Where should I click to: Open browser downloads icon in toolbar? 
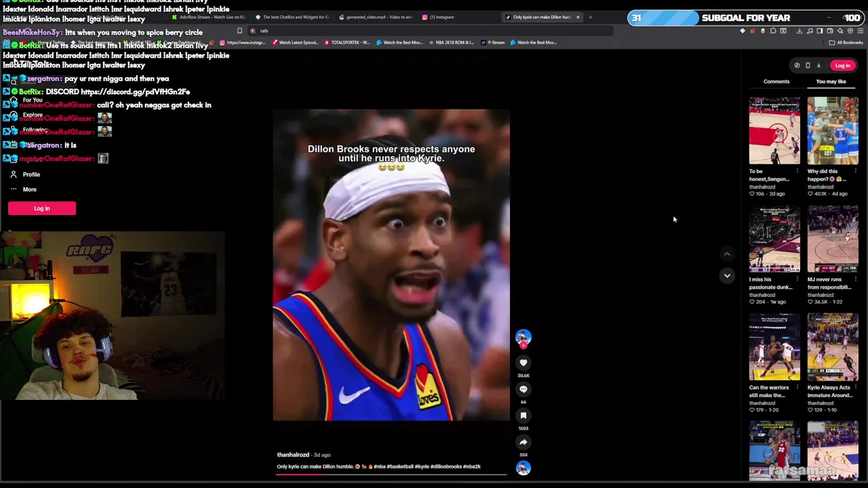[800, 30]
